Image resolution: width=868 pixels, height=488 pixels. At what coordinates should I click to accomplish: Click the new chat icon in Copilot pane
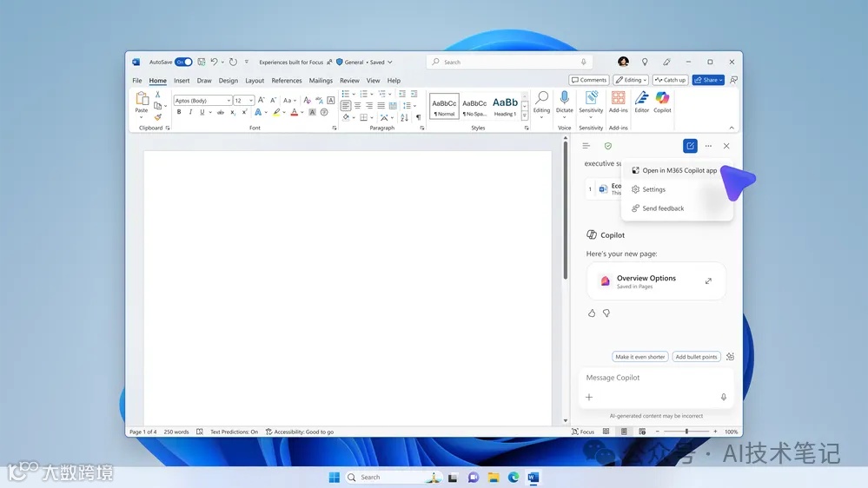coord(690,146)
